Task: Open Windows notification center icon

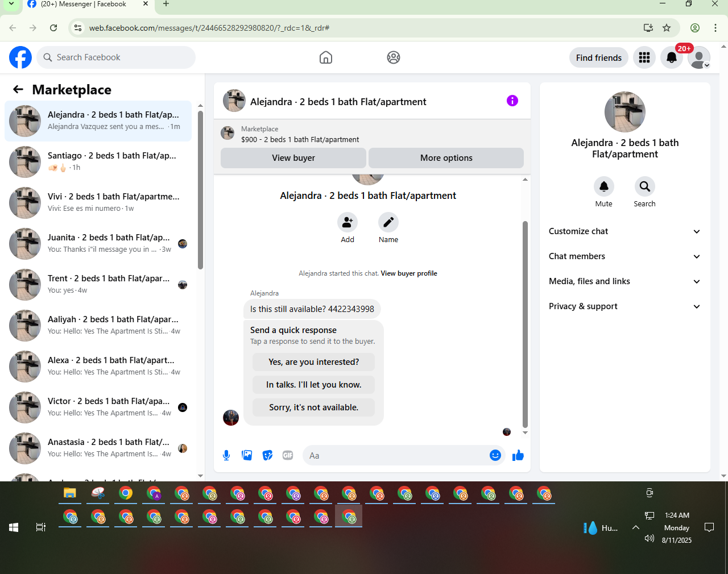Action: point(709,527)
